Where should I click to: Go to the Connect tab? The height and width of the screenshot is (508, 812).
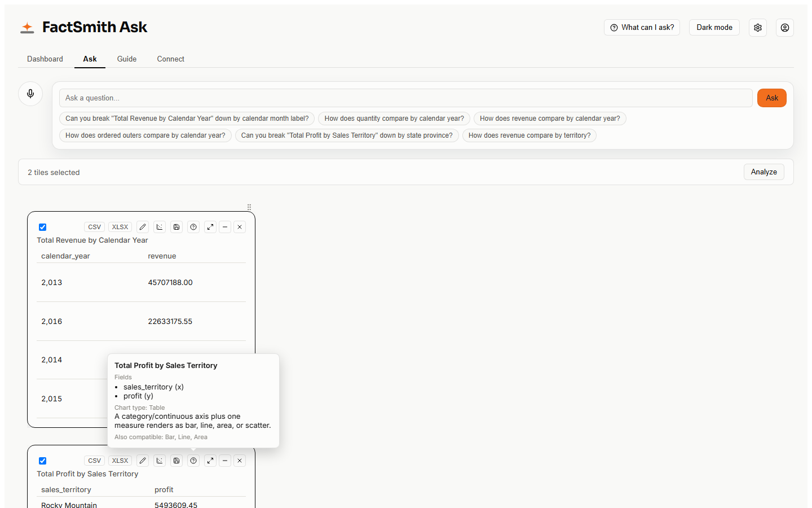(171, 59)
